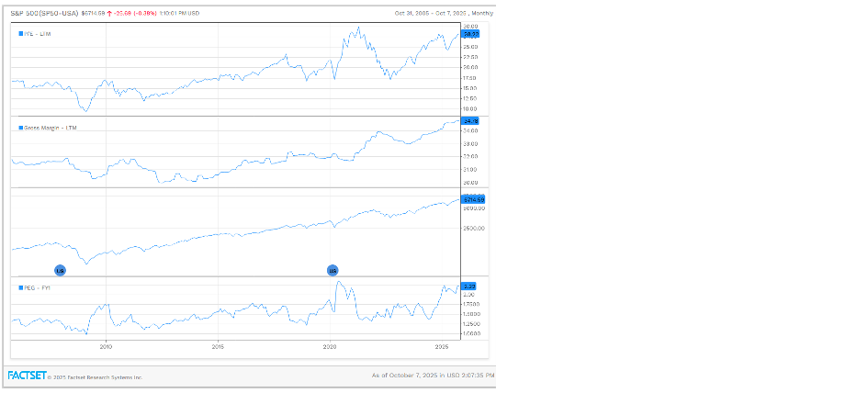Screen dimensions: 868x393
Task: Click the Gross Margin latest value tag
Action: coord(471,121)
